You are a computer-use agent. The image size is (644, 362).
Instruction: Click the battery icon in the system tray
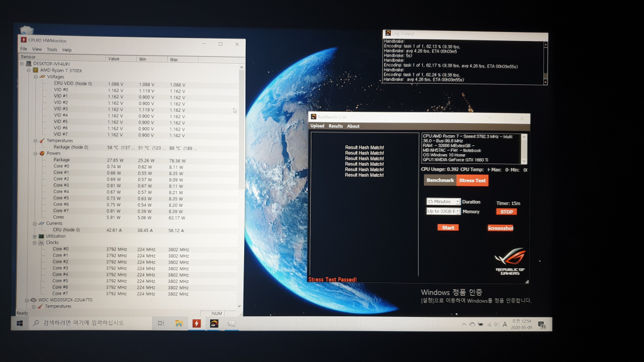480,324
